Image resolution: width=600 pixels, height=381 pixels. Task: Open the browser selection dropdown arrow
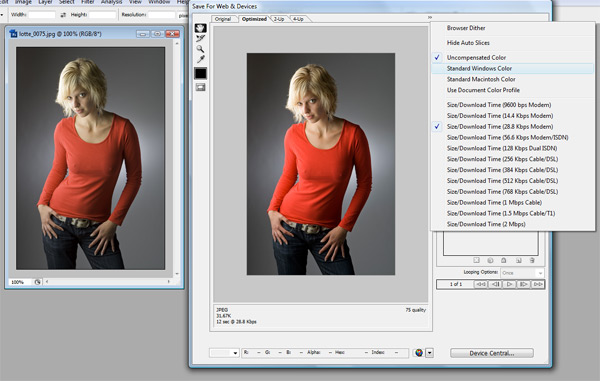(x=430, y=353)
